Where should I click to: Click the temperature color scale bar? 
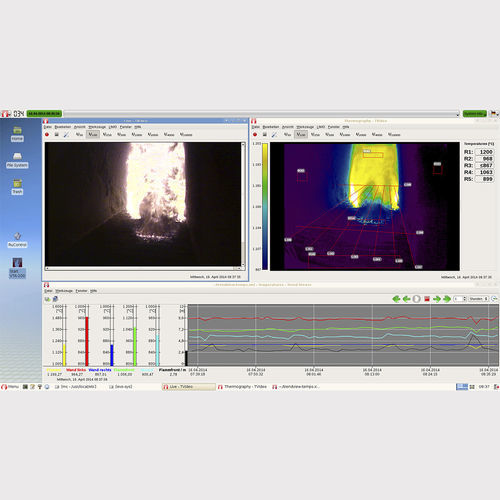(x=265, y=206)
